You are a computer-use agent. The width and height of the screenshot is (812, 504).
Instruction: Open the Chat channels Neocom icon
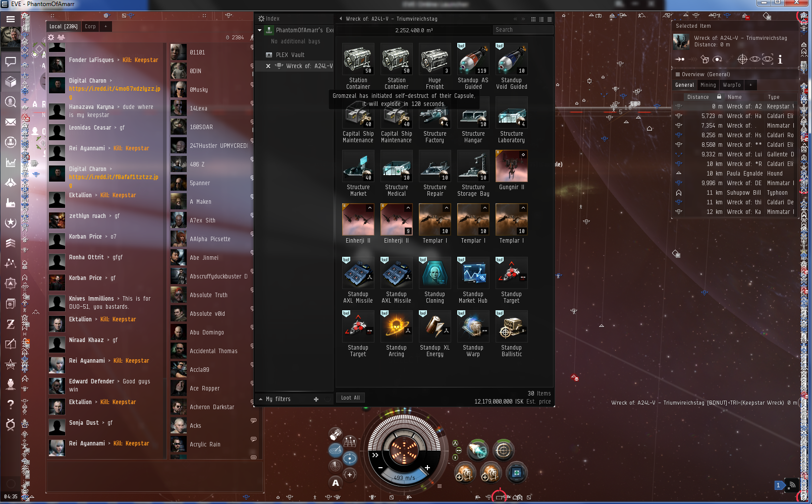[x=10, y=62]
